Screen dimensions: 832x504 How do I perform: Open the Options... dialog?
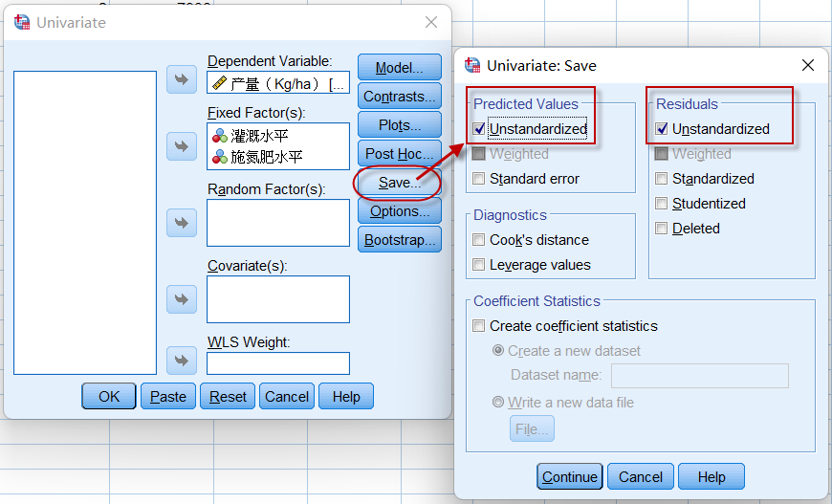(x=399, y=211)
